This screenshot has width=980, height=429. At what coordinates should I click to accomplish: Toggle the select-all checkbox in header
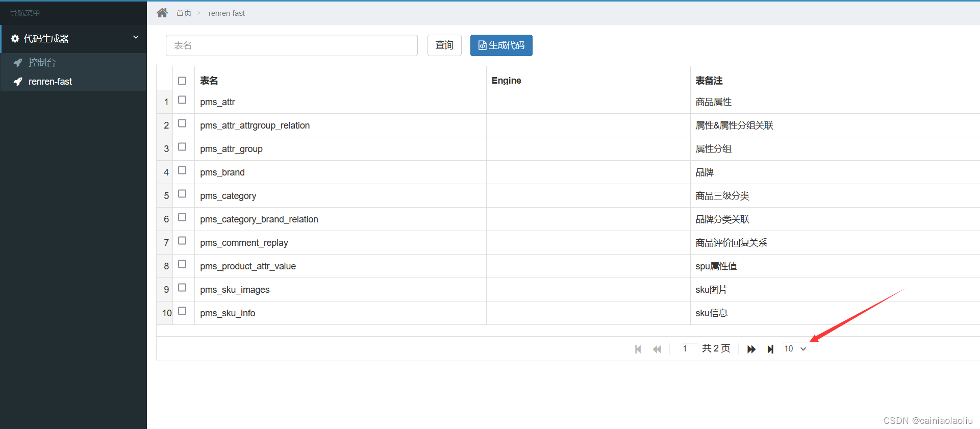coord(182,81)
